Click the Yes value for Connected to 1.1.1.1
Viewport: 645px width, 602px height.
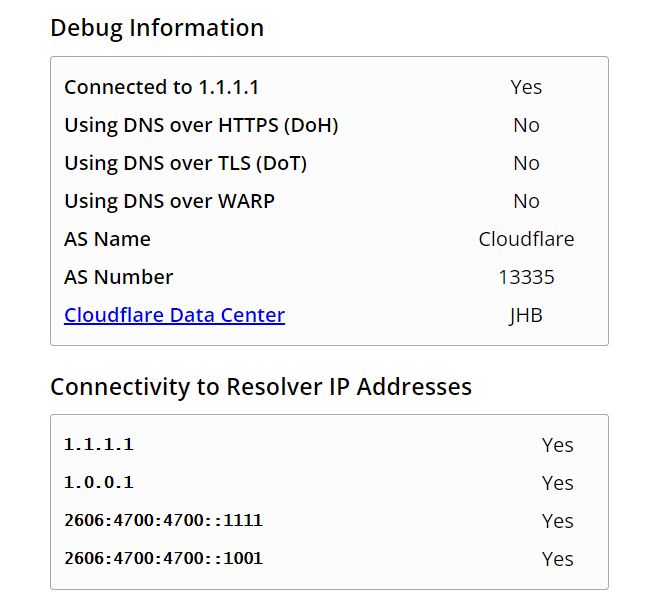[x=526, y=87]
